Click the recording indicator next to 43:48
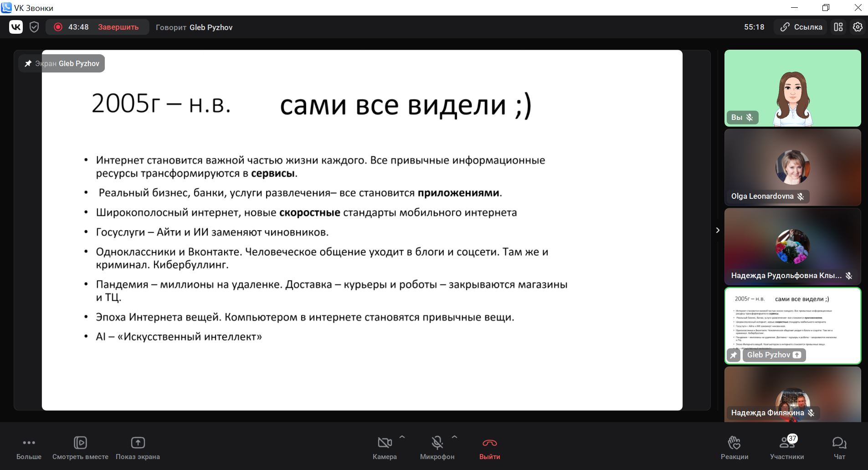This screenshot has height=470, width=868. (x=58, y=27)
